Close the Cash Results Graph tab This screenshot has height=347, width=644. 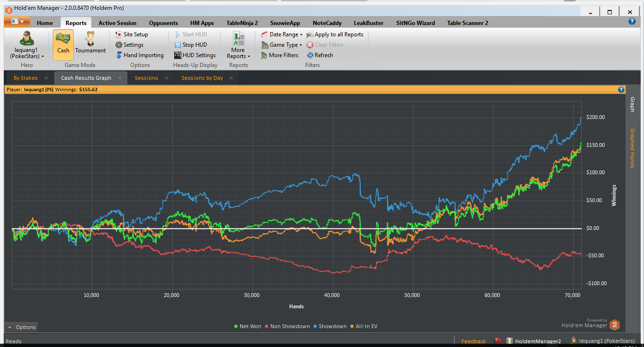(x=120, y=78)
